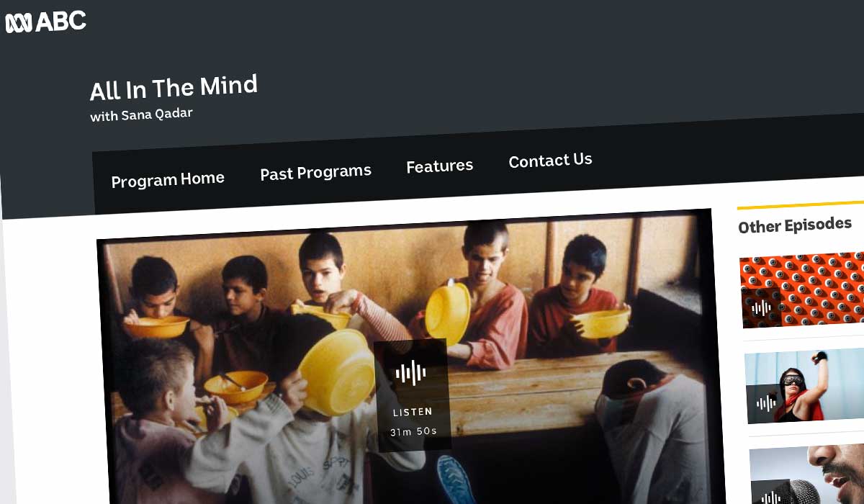Open the All In The Mind title link
This screenshot has height=504, width=864.
click(x=174, y=88)
